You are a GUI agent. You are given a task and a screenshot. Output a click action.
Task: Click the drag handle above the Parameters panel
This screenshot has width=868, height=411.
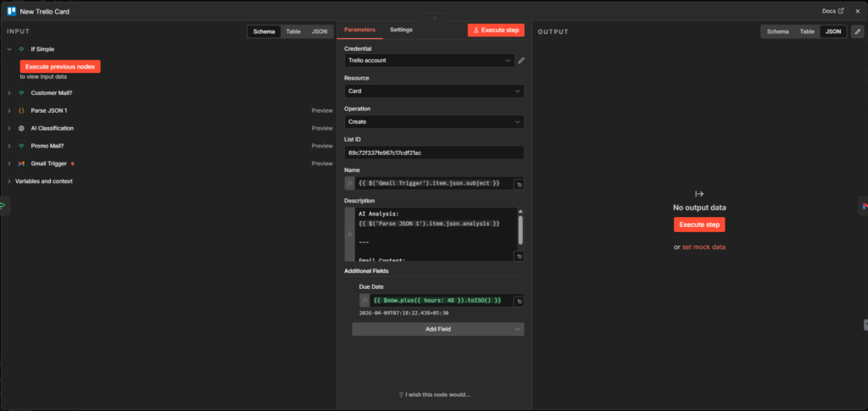point(435,18)
